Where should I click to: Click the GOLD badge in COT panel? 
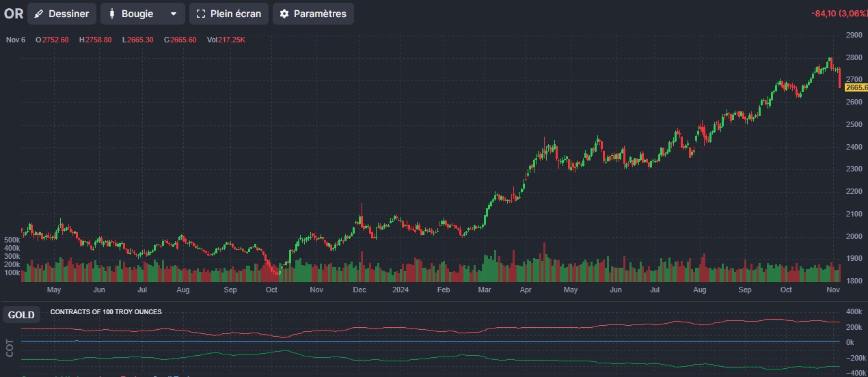21,315
